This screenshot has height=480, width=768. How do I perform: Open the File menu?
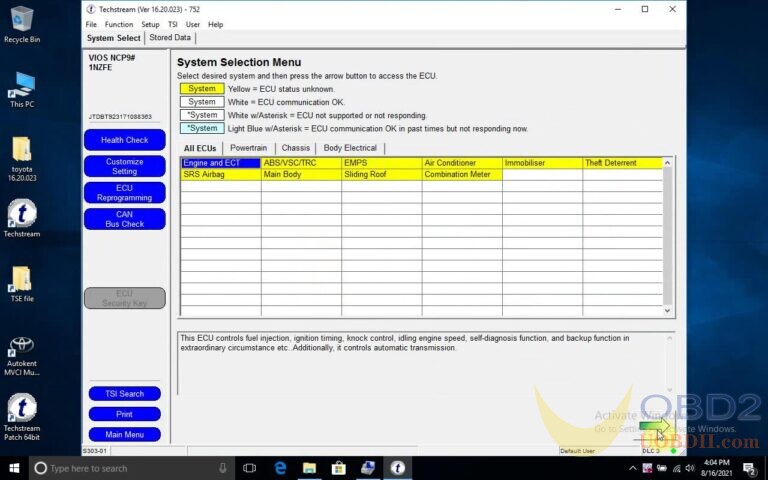click(91, 24)
